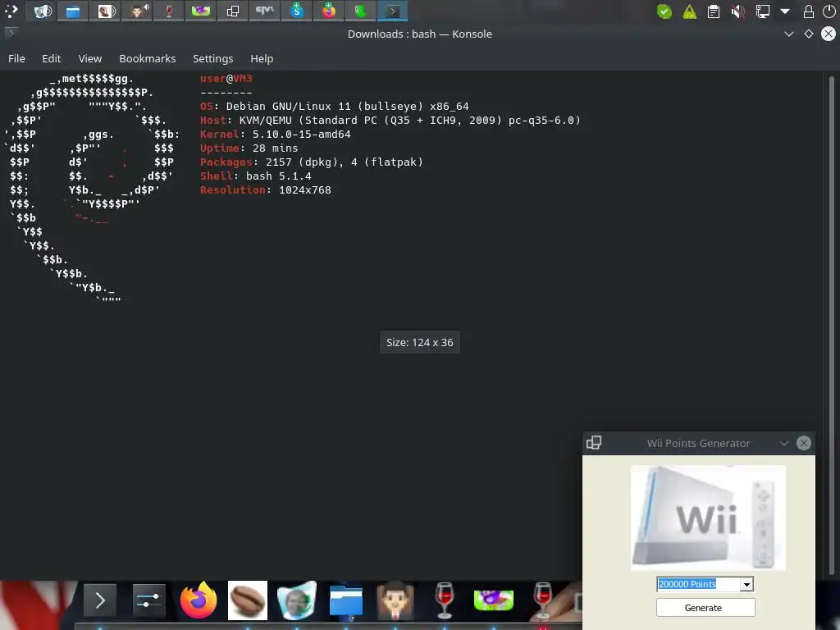The image size is (840, 630).
Task: Click the '28 mins' uptime text
Action: point(276,148)
